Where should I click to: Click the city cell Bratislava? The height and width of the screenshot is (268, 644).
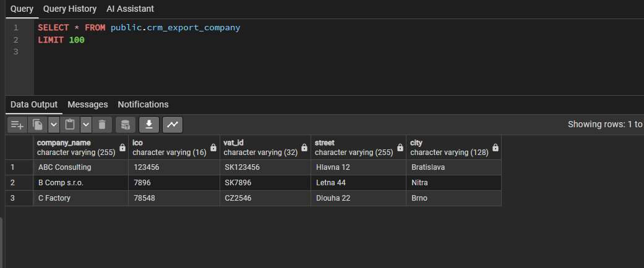coord(454,167)
